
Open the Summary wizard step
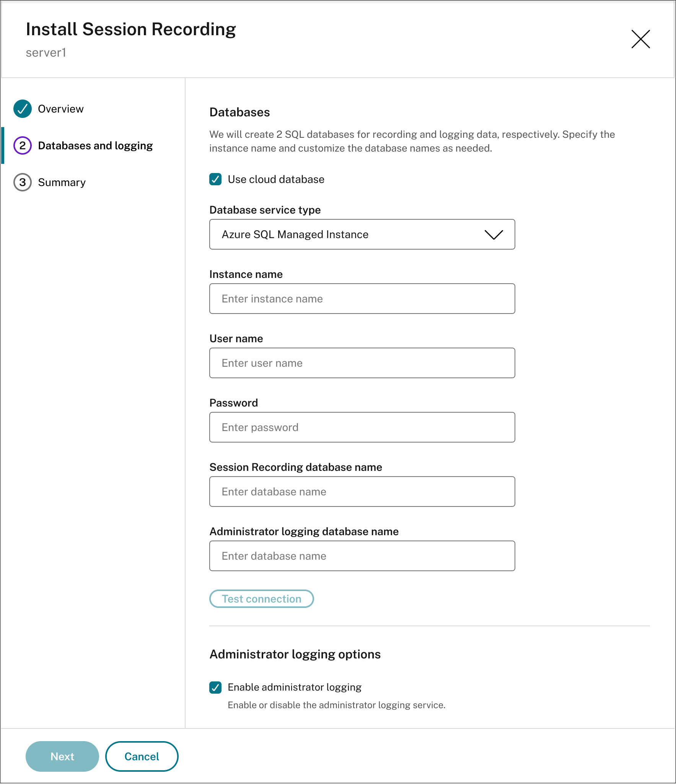62,182
